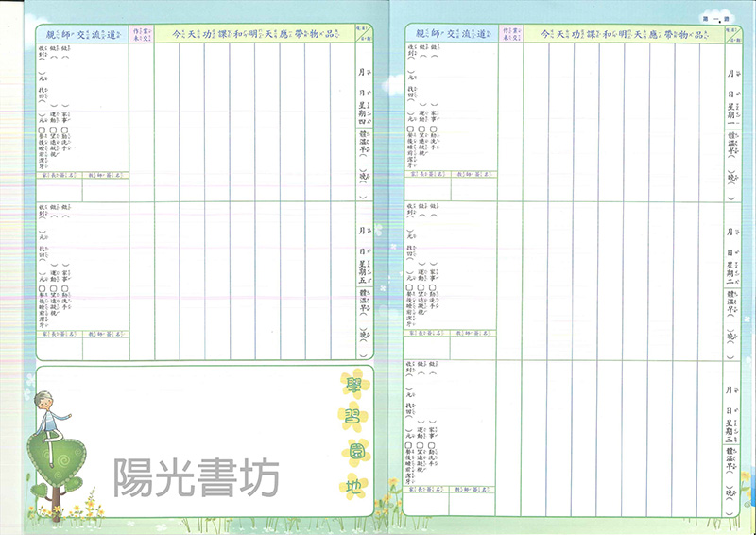Check the 餐後睡前潔牙 box in 星期三 section
756x535 pixels.
[x=408, y=446]
